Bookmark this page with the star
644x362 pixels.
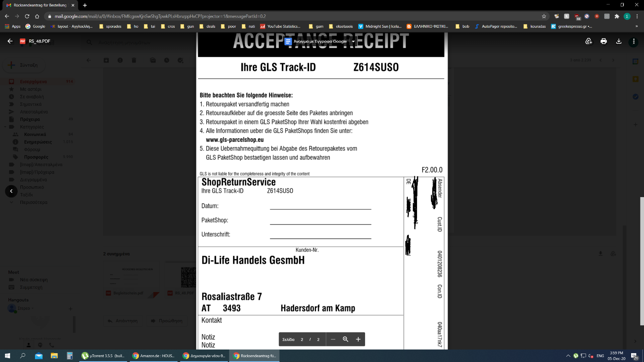point(544,16)
